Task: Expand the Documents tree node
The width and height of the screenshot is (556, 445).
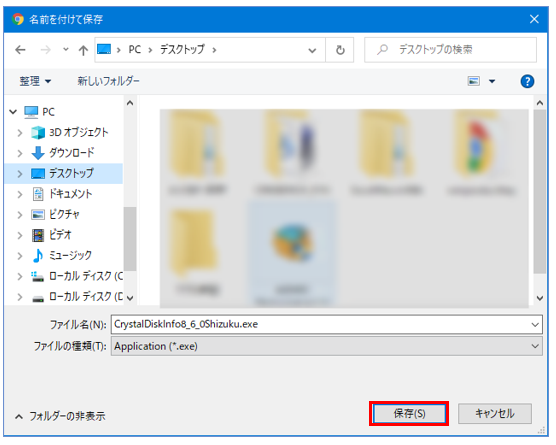Action: [20, 194]
